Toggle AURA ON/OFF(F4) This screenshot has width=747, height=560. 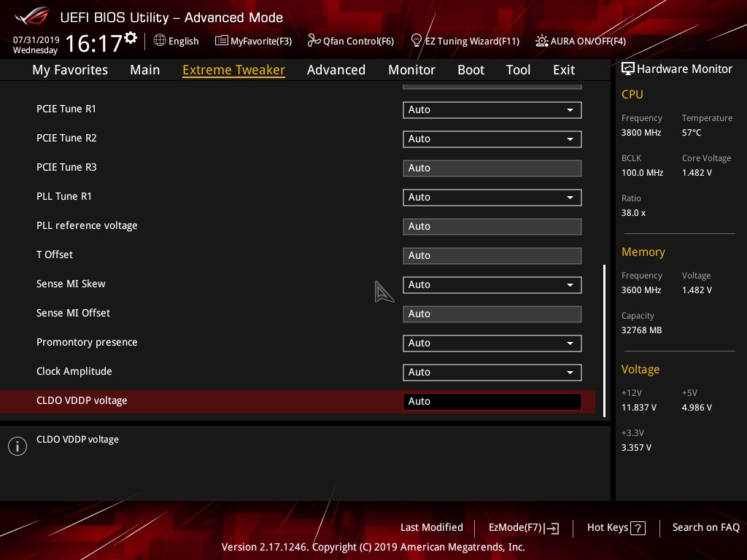tap(588, 41)
